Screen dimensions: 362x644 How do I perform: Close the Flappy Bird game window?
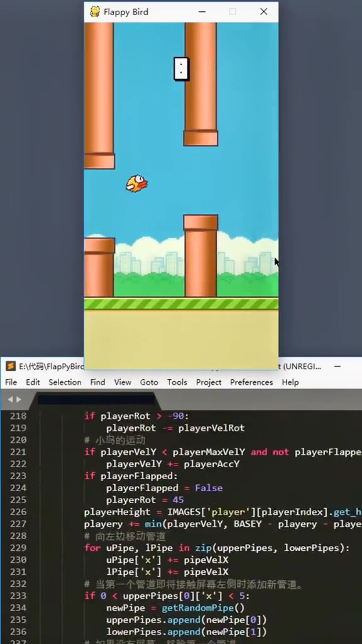[263, 11]
